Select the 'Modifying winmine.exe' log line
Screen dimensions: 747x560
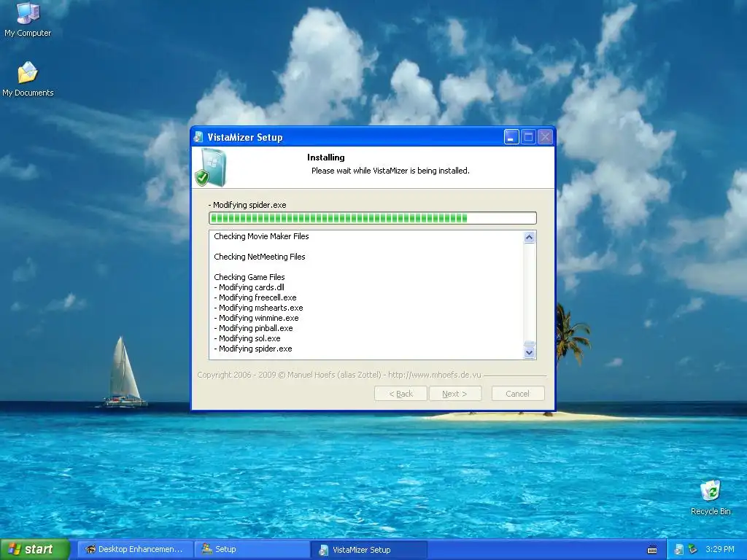click(x=256, y=318)
